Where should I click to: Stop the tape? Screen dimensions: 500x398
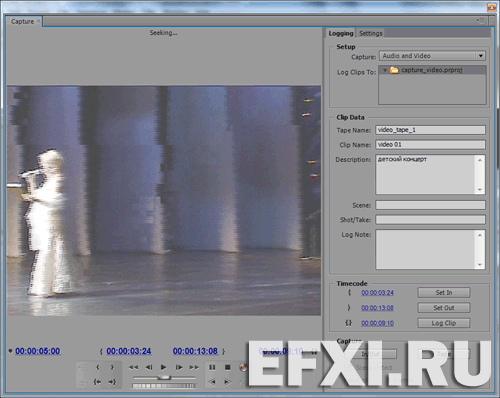click(x=228, y=367)
